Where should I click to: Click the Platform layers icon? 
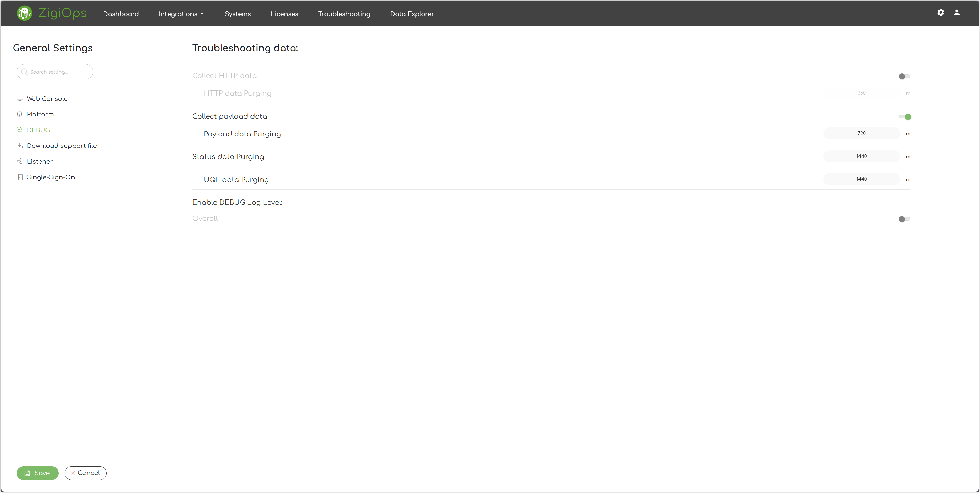tap(20, 114)
